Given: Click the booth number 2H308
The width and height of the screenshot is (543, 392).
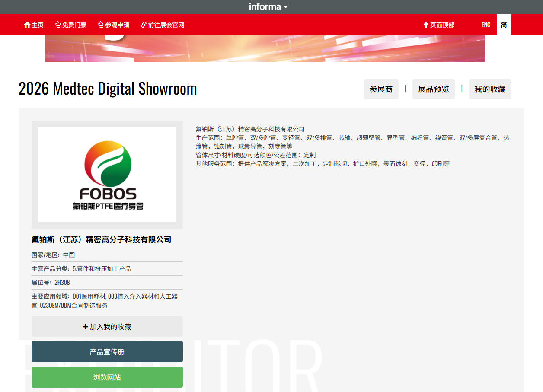Looking at the screenshot, I should (x=62, y=283).
